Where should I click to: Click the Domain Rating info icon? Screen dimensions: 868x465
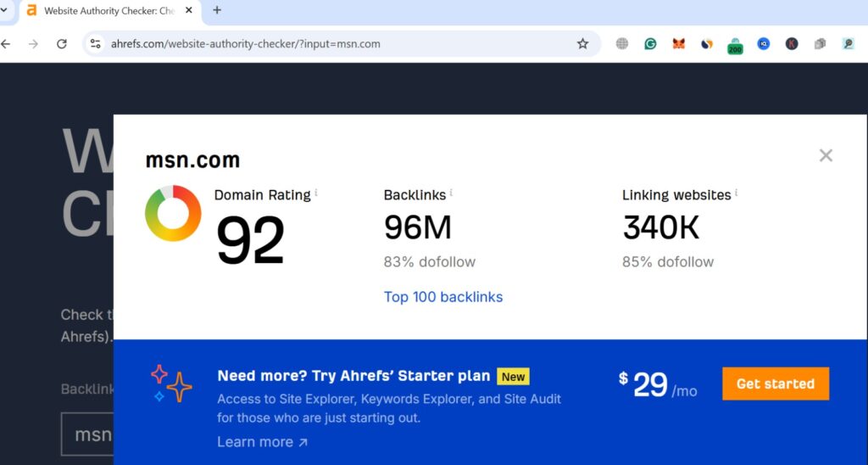(316, 193)
